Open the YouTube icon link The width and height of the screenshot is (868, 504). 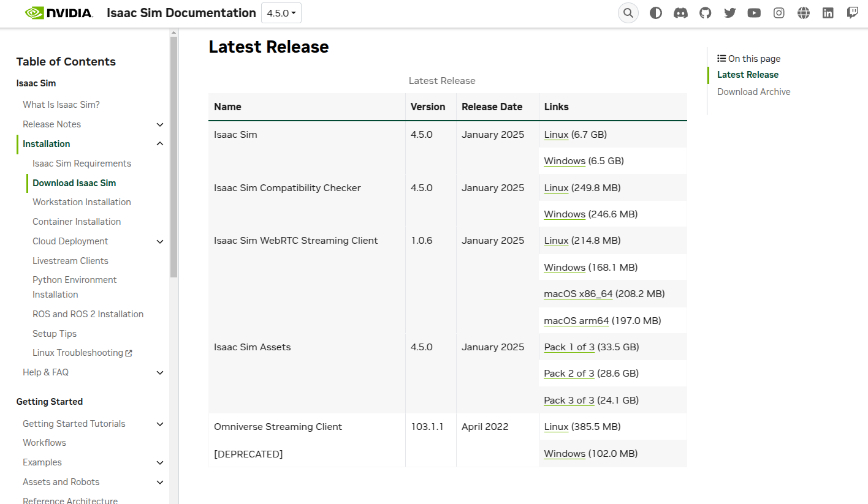(754, 13)
